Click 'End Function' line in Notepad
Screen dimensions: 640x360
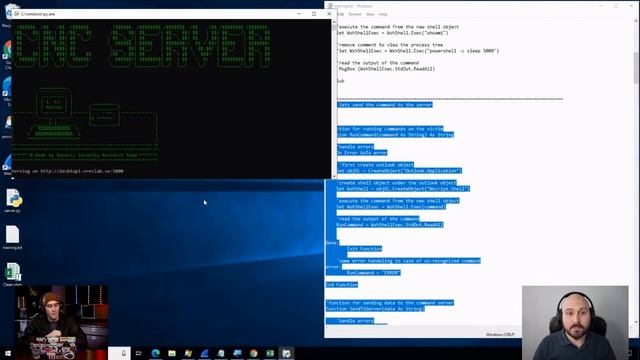342,284
